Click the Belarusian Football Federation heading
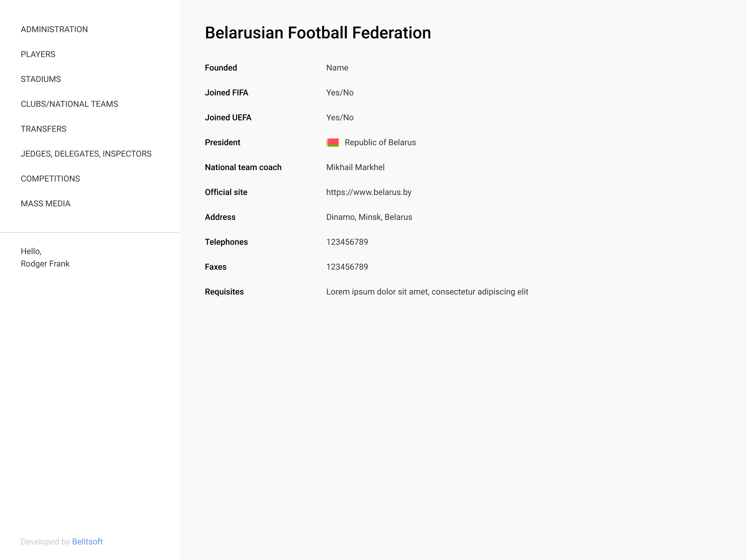This screenshot has height=560, width=747. (x=318, y=33)
